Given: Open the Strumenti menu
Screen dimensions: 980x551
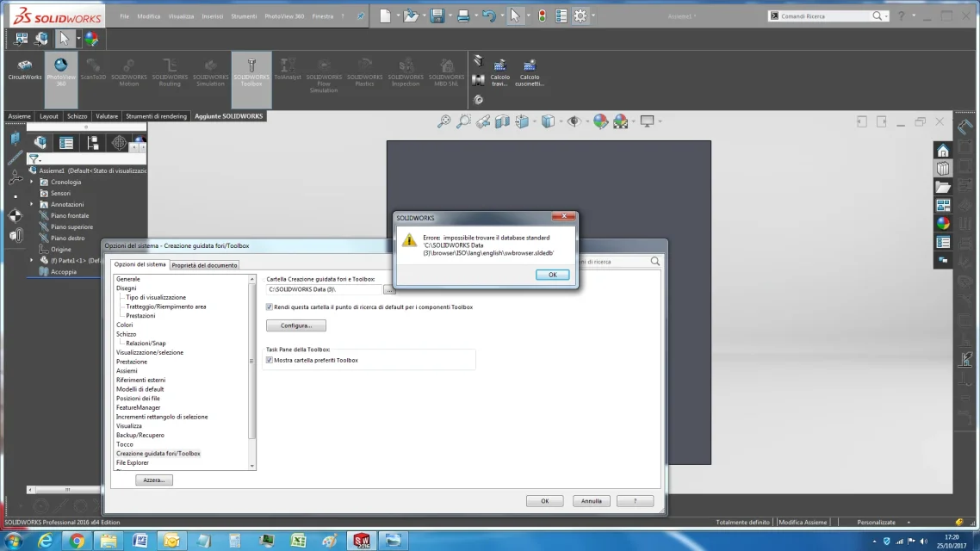Looking at the screenshot, I should 244,16.
